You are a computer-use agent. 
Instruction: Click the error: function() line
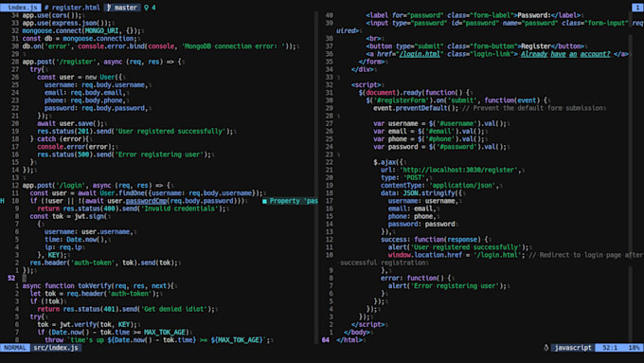pos(416,278)
